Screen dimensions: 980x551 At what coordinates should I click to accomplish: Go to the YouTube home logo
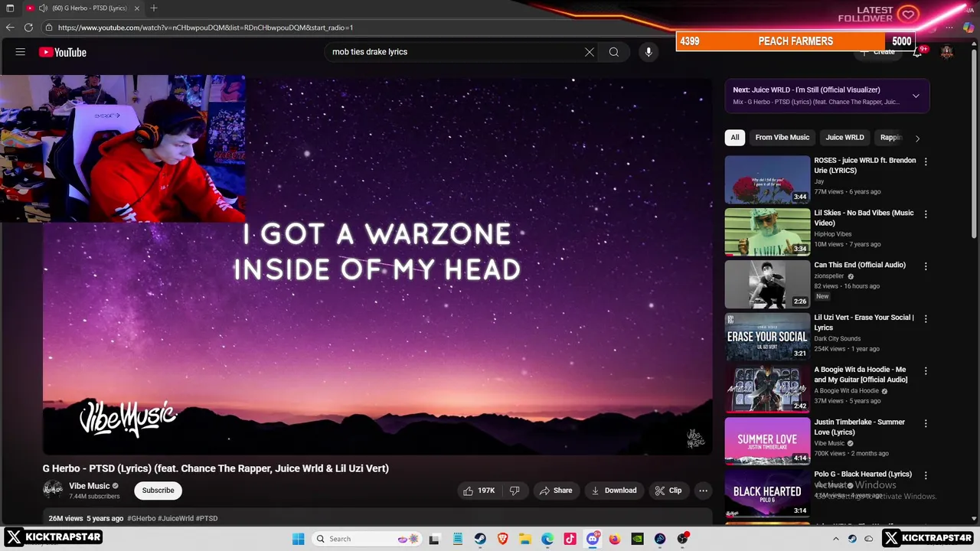(63, 52)
